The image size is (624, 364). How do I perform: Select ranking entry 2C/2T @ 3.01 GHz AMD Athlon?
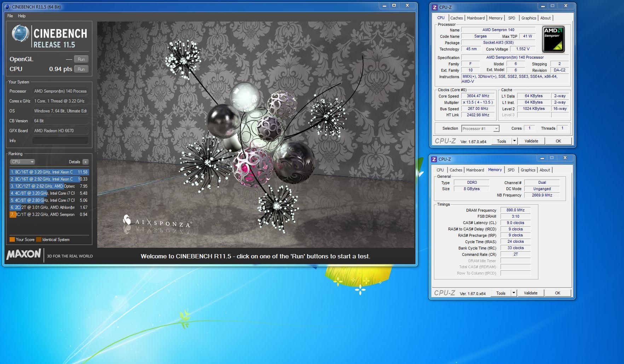[x=49, y=207]
